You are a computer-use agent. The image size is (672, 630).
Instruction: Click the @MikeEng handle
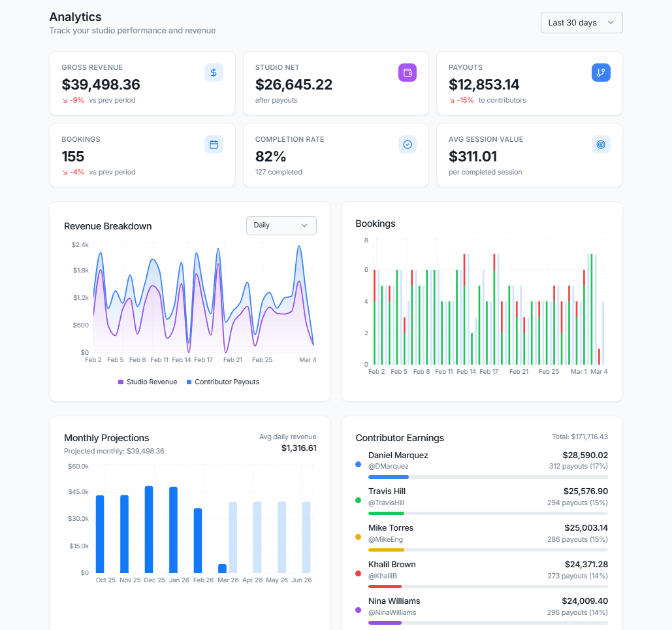385,539
